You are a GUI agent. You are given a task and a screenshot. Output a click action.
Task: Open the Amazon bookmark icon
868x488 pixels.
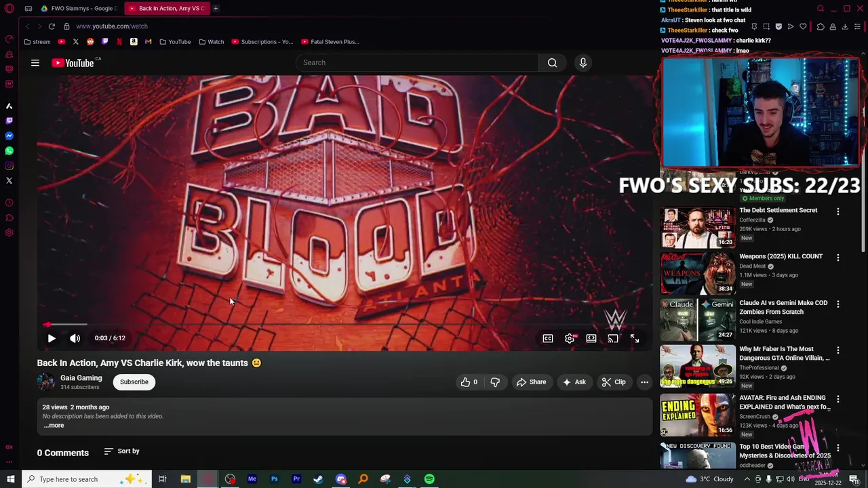tap(134, 42)
